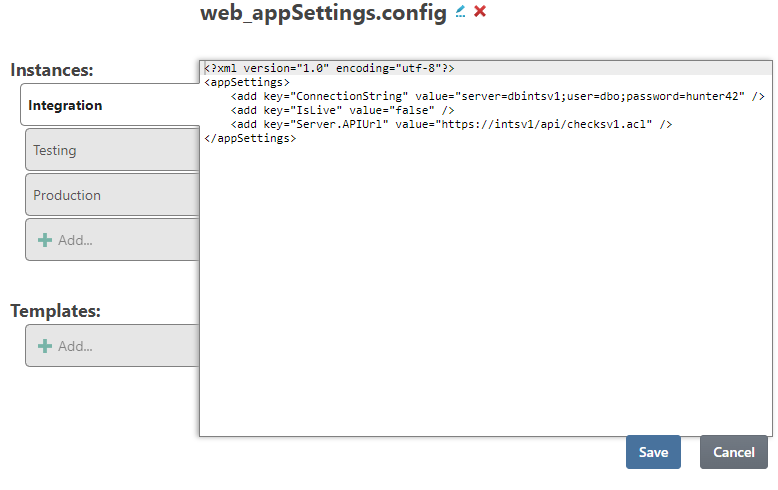Open the Production instance tab

(x=66, y=195)
